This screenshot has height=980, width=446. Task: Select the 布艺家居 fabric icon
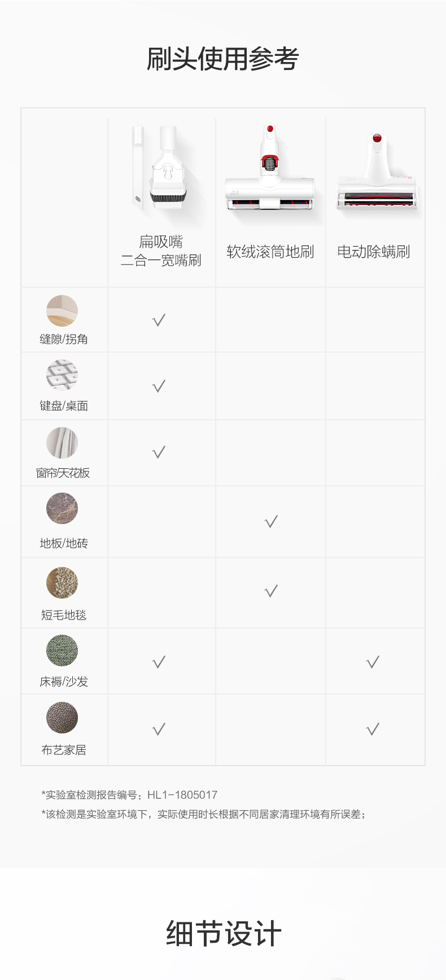click(x=62, y=718)
